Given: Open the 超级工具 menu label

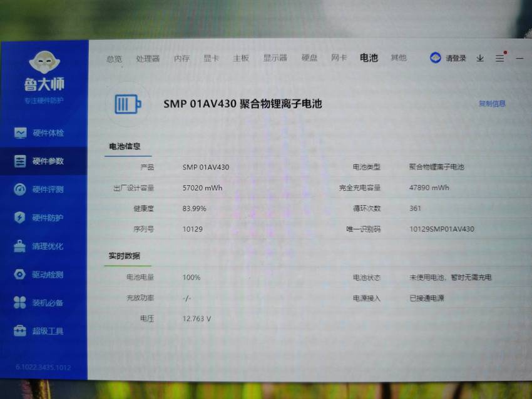Looking at the screenshot, I should coord(48,331).
